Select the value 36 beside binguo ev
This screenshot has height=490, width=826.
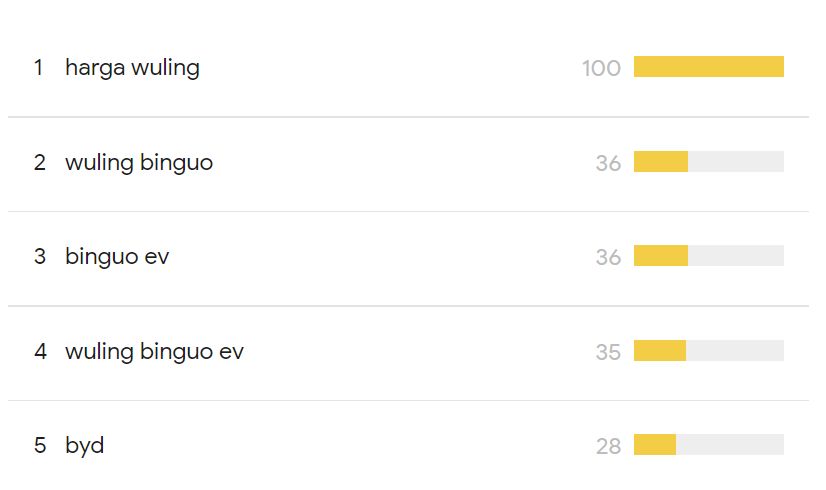click(x=608, y=257)
